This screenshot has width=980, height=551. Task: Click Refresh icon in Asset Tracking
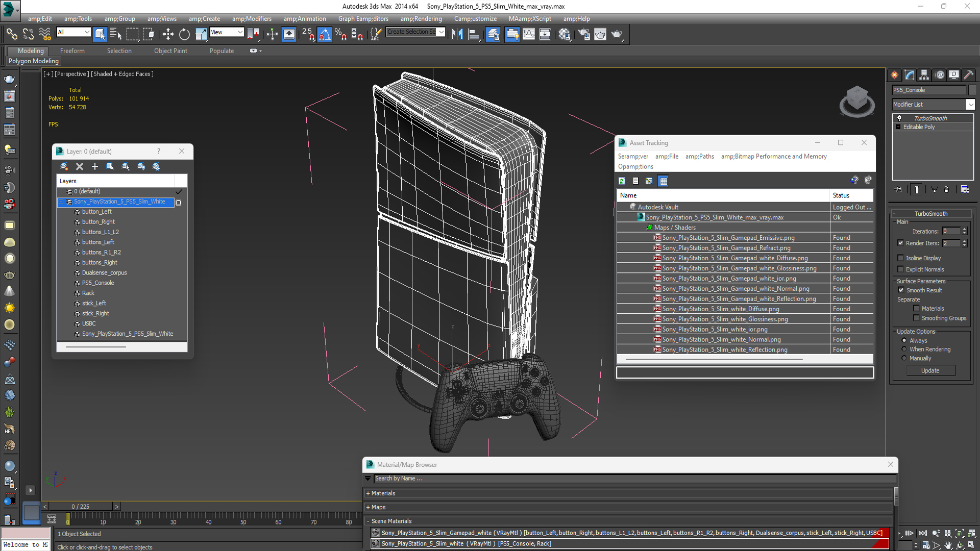click(x=622, y=181)
